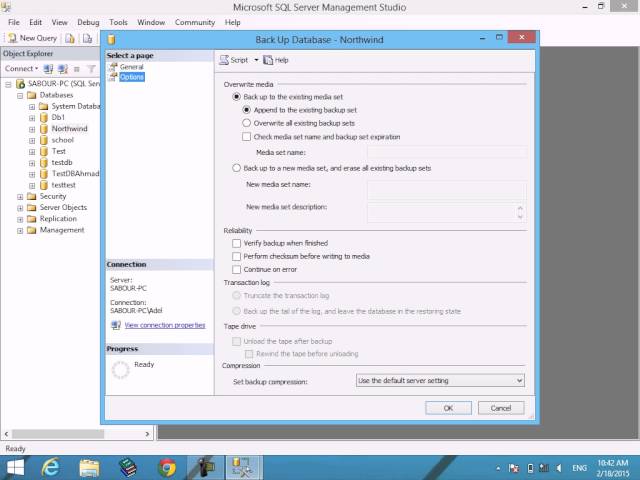The width and height of the screenshot is (640, 480).
Task: Open the File menu
Action: (x=13, y=22)
